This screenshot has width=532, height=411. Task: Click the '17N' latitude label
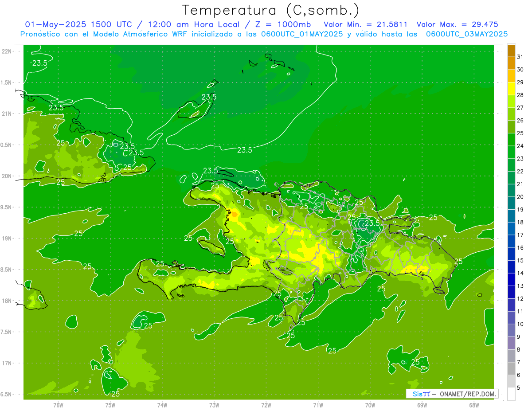click(x=7, y=363)
